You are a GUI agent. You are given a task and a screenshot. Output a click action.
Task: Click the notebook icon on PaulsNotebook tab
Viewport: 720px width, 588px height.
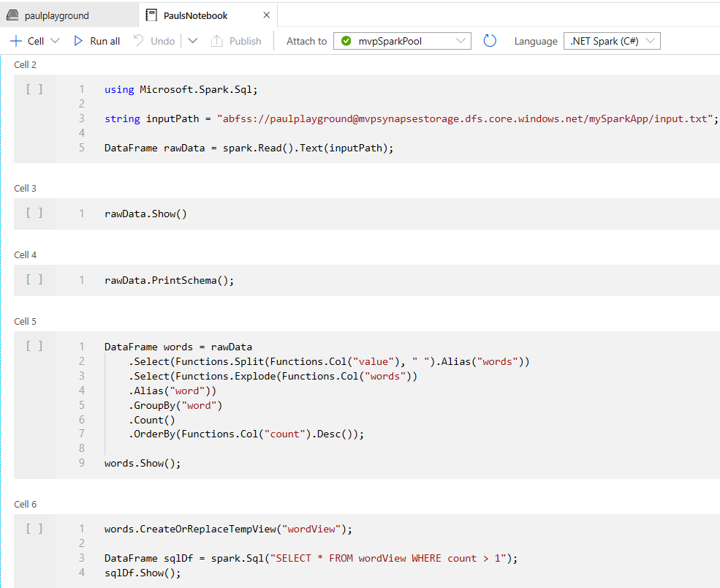click(151, 15)
